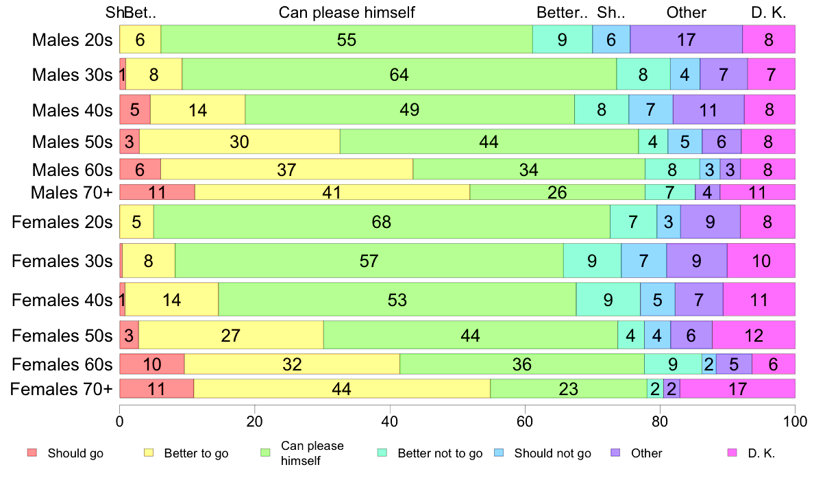This screenshot has width=814, height=504.
Task: Click the purple Other legend swatch
Action: click(616, 453)
